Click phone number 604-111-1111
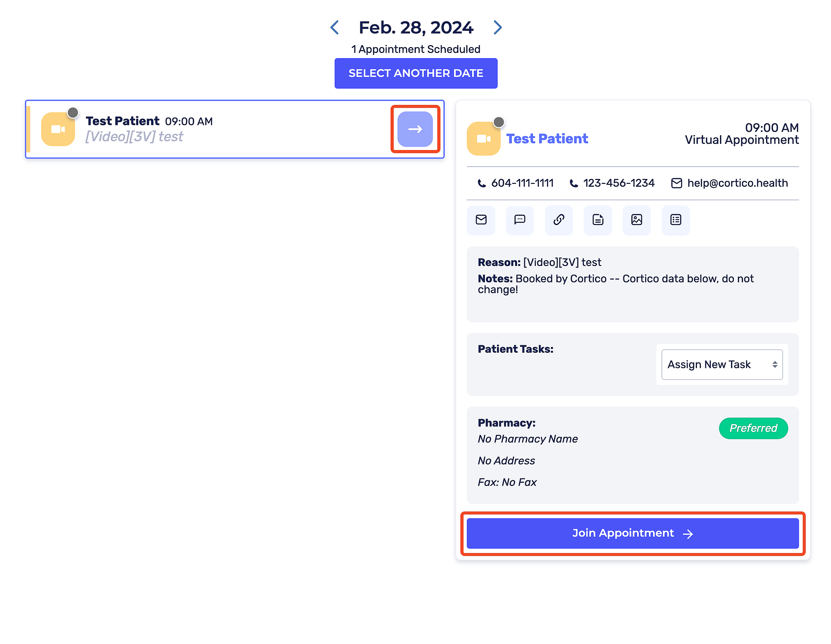Screen dimensions: 831x644 click(522, 183)
